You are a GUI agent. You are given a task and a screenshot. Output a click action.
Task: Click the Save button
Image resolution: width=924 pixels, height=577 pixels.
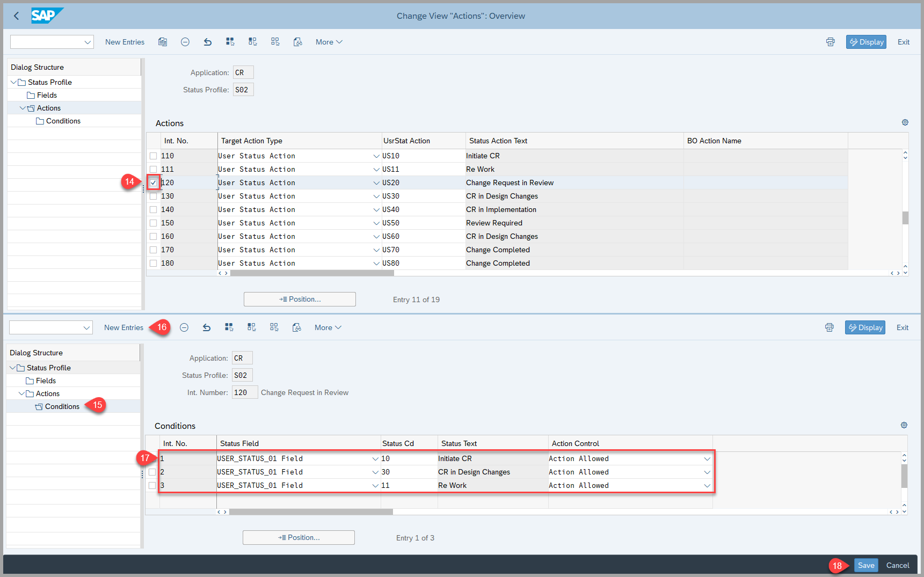click(x=865, y=565)
